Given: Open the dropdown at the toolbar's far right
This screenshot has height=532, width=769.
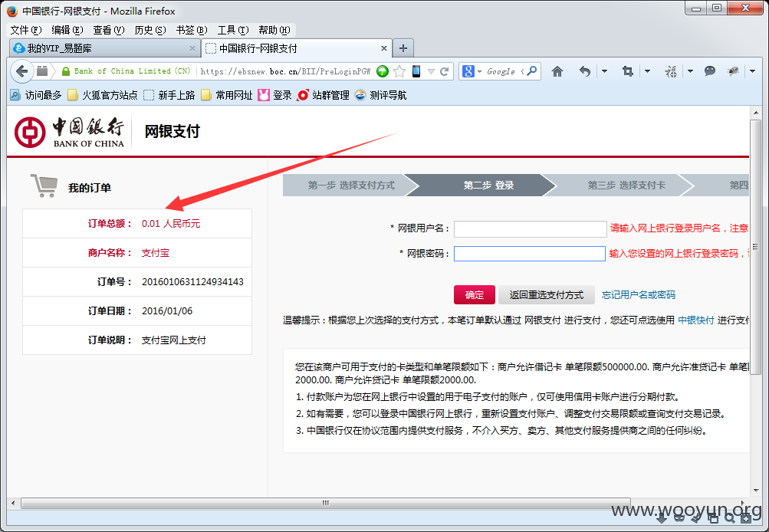Looking at the screenshot, I should [752, 71].
